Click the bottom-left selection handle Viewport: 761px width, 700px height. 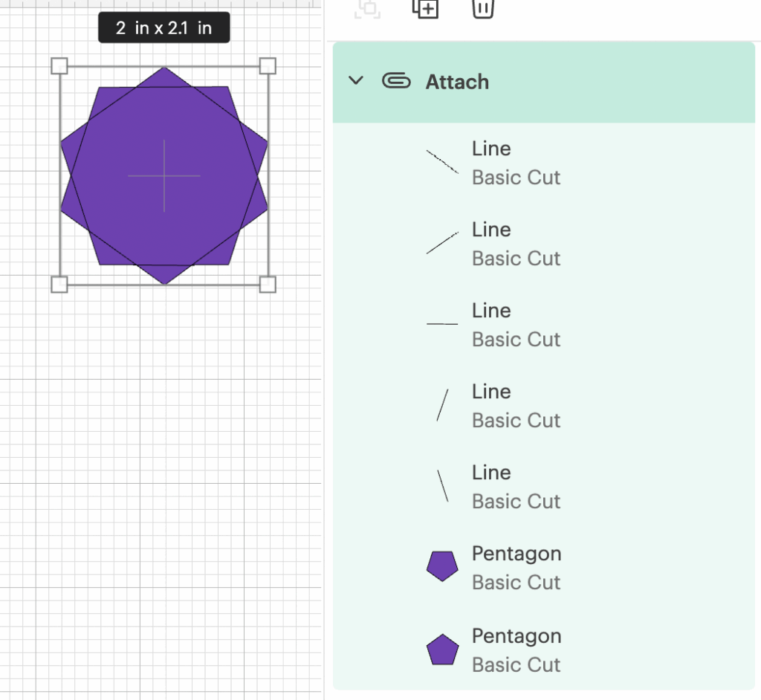(59, 284)
